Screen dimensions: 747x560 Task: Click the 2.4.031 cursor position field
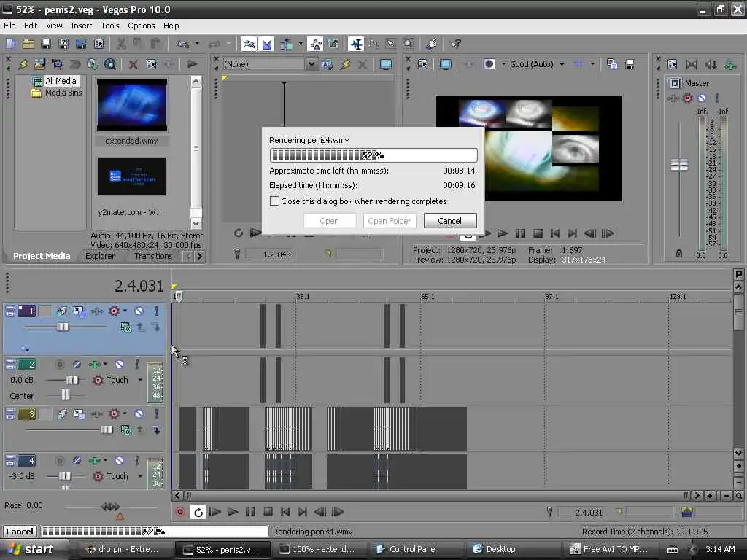coord(589,513)
